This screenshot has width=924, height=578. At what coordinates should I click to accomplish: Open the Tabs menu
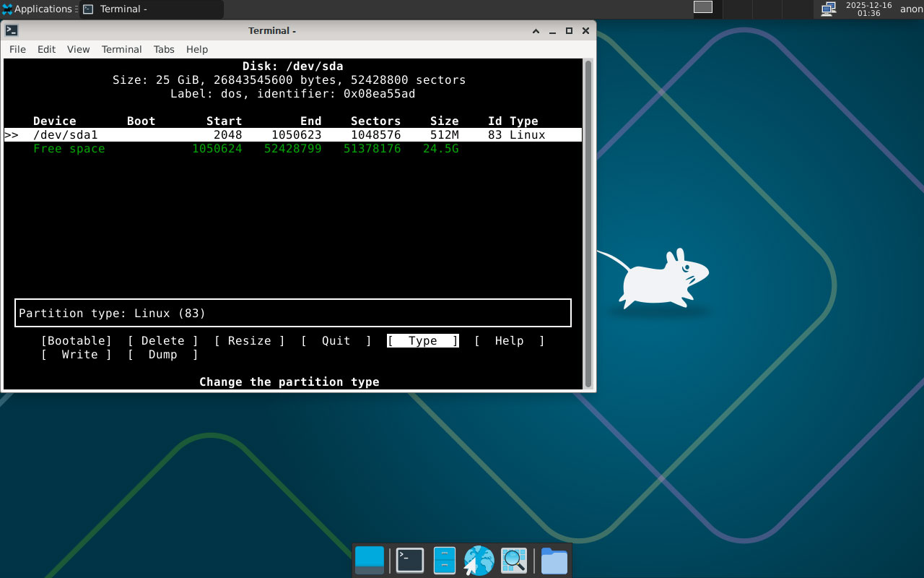pyautogui.click(x=164, y=49)
